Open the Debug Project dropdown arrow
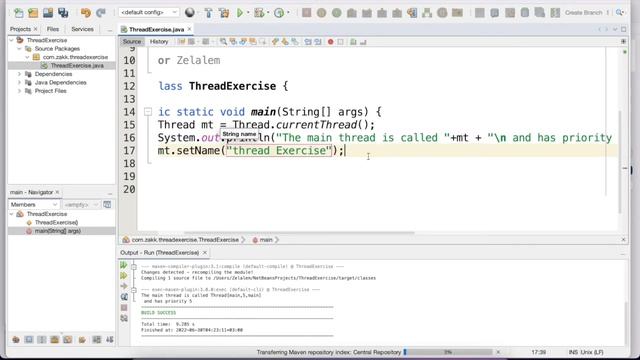640x360 pixels. pyautogui.click(x=268, y=13)
